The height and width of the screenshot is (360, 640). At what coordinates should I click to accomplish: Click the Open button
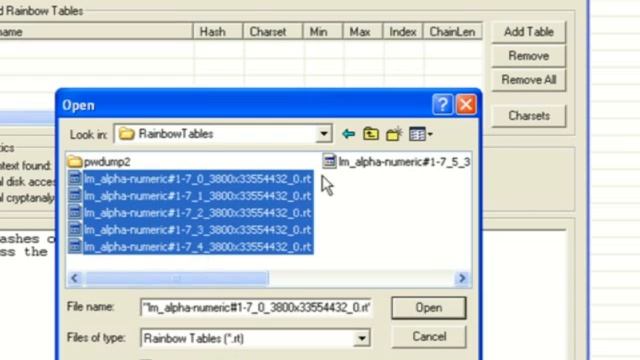429,307
